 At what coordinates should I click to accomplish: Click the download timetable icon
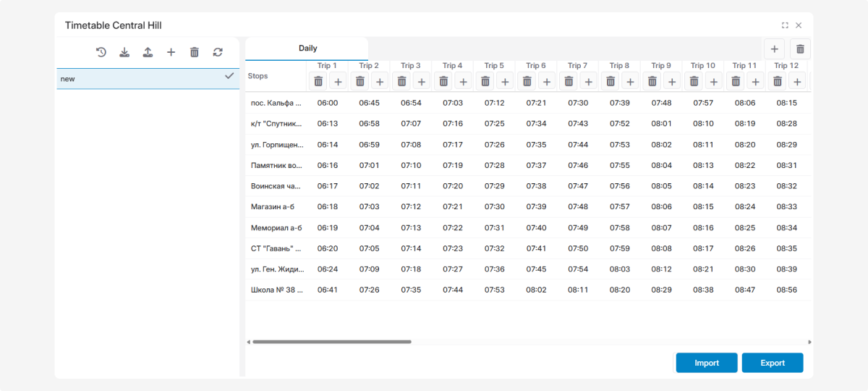124,52
